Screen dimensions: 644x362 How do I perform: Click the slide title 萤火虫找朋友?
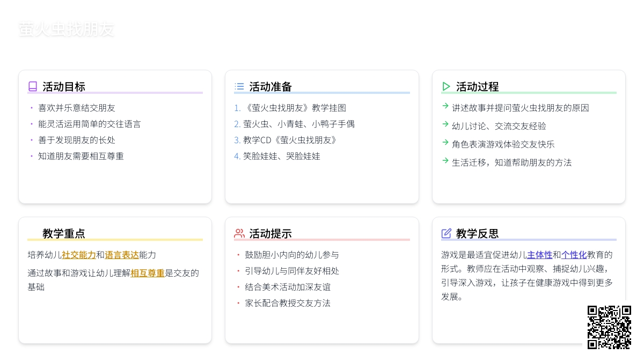pos(67,29)
